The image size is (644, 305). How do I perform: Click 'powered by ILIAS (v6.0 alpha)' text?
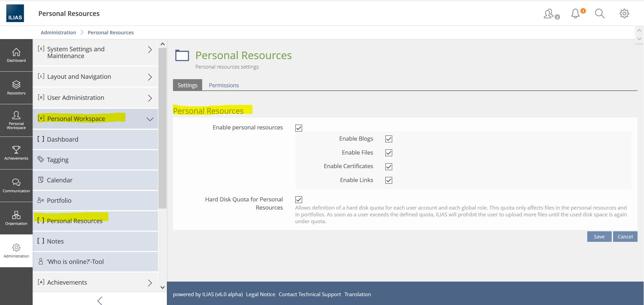[x=208, y=294]
